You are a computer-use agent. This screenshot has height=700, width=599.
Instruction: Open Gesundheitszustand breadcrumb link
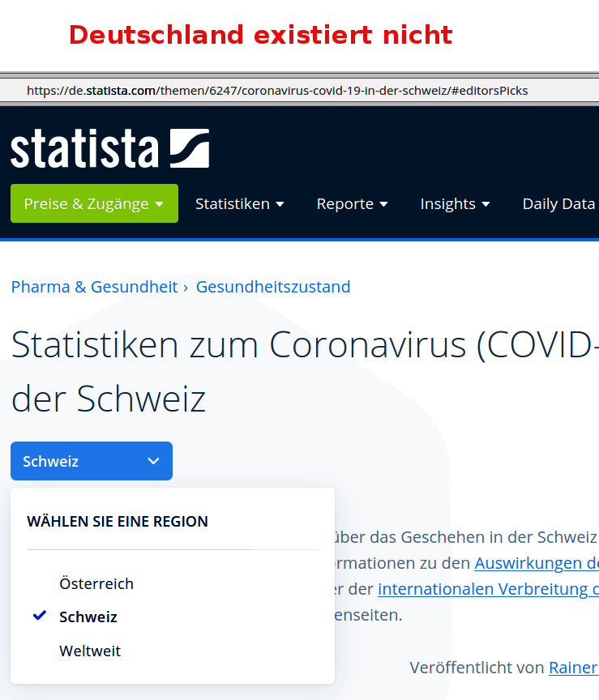click(x=273, y=287)
